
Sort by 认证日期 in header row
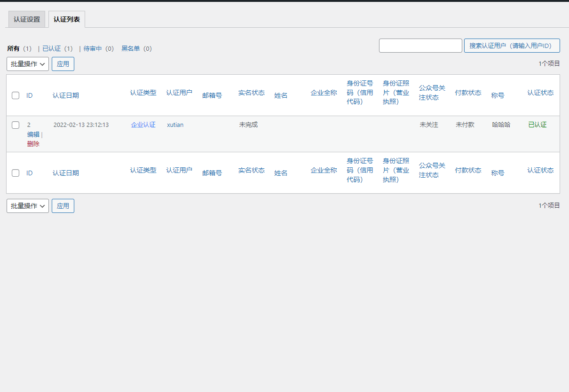click(66, 95)
